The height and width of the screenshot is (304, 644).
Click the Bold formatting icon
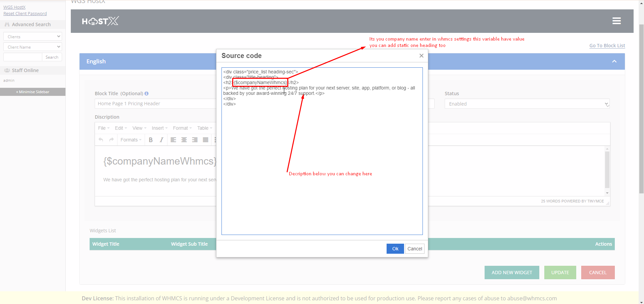pyautogui.click(x=151, y=140)
